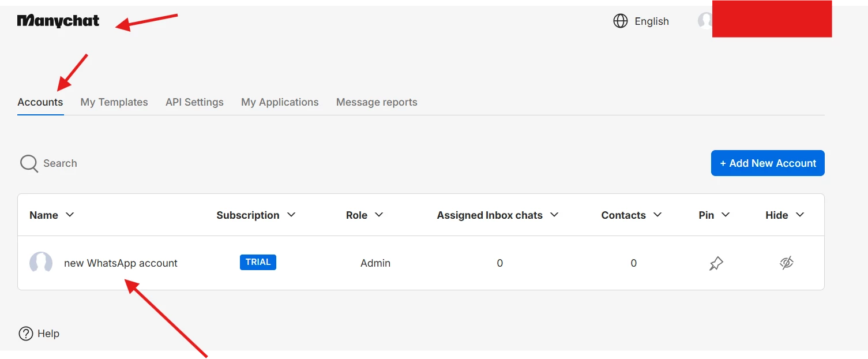868x359 pixels.
Task: Go to Message reports tab
Action: 377,102
